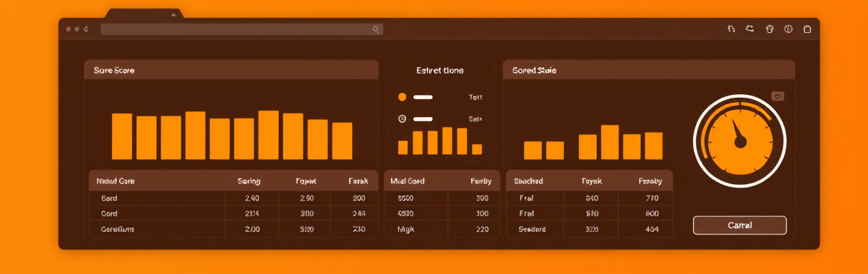Click the shortest bar in the Eatret tlons mini chart
This screenshot has height=274, width=868.
[x=477, y=149]
